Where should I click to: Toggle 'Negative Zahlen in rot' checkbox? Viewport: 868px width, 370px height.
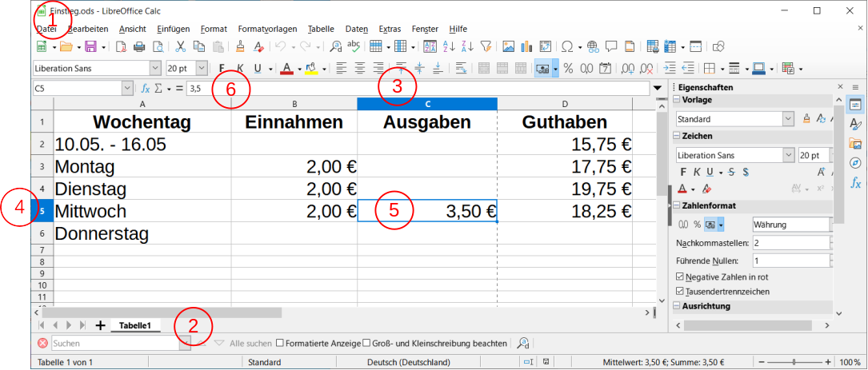click(680, 277)
